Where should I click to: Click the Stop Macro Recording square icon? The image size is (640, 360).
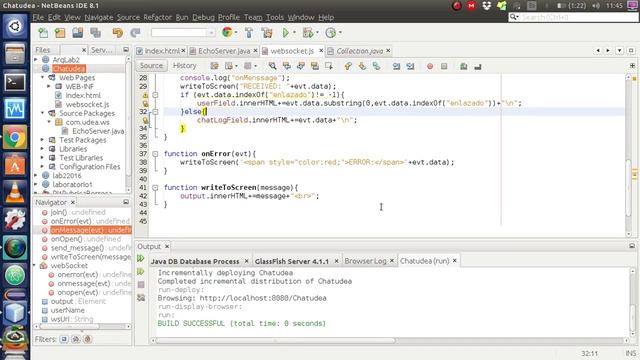click(x=444, y=66)
